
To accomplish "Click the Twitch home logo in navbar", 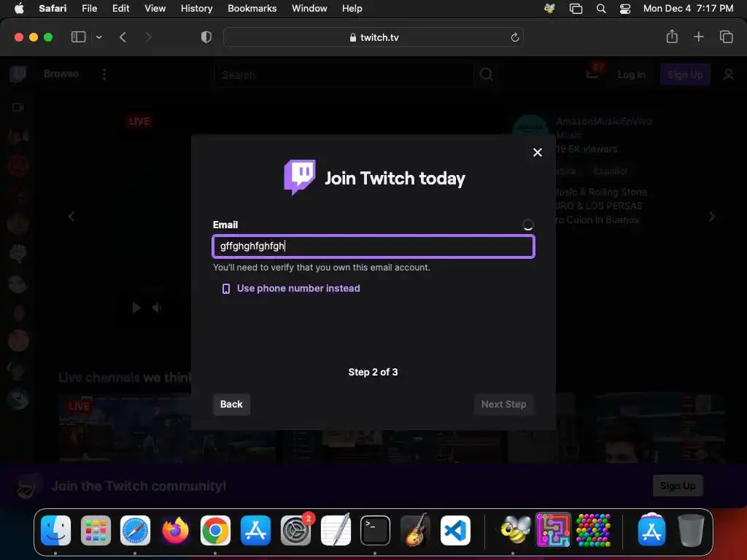I will click(18, 74).
